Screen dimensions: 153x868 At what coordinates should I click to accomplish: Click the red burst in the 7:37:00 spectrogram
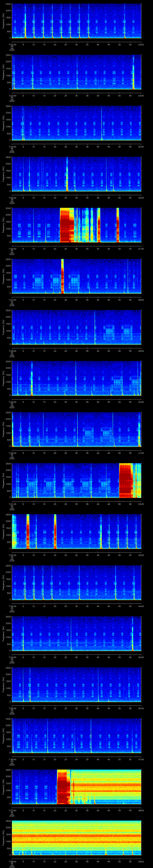coord(63,787)
